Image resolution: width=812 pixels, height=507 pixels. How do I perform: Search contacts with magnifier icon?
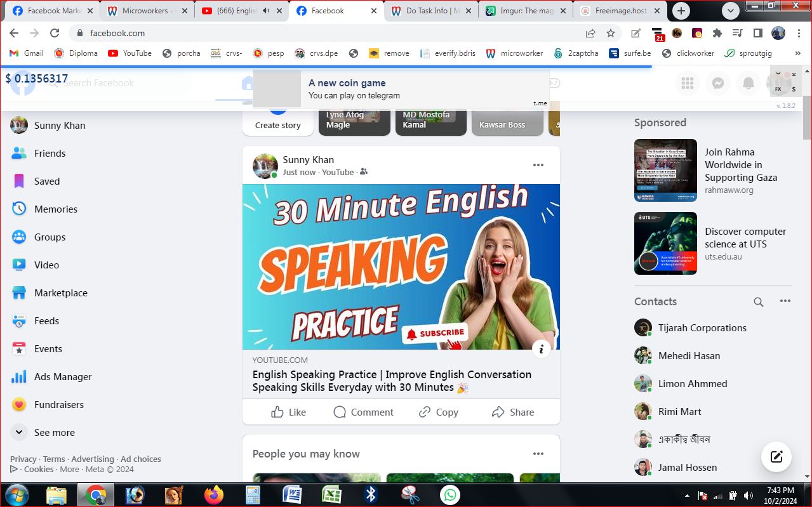(x=759, y=302)
